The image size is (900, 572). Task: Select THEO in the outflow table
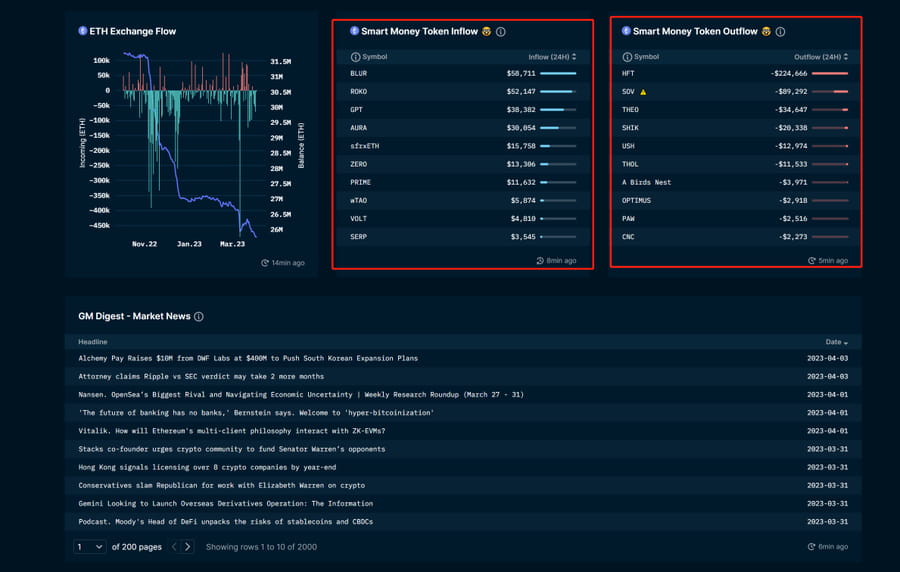[630, 110]
